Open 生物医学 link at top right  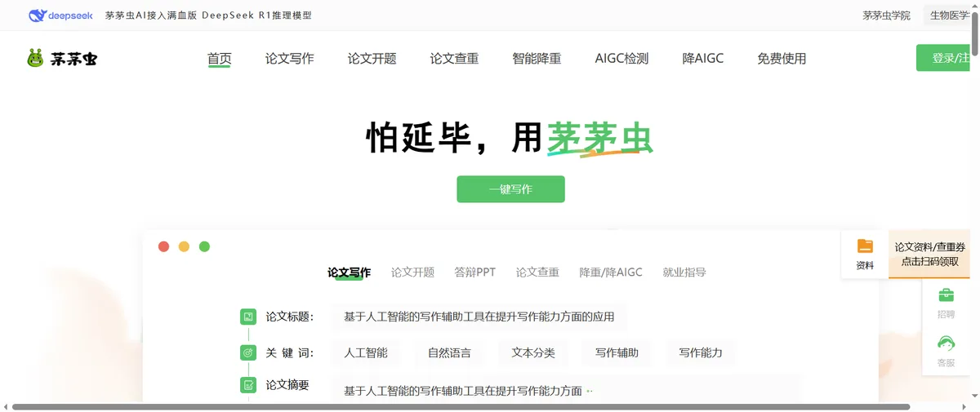[x=947, y=16]
